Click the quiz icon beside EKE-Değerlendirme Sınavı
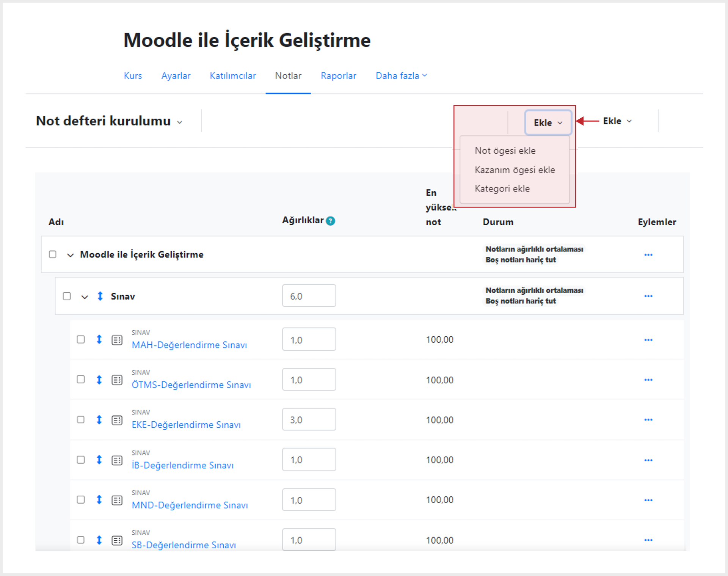This screenshot has height=576, width=728. point(117,420)
